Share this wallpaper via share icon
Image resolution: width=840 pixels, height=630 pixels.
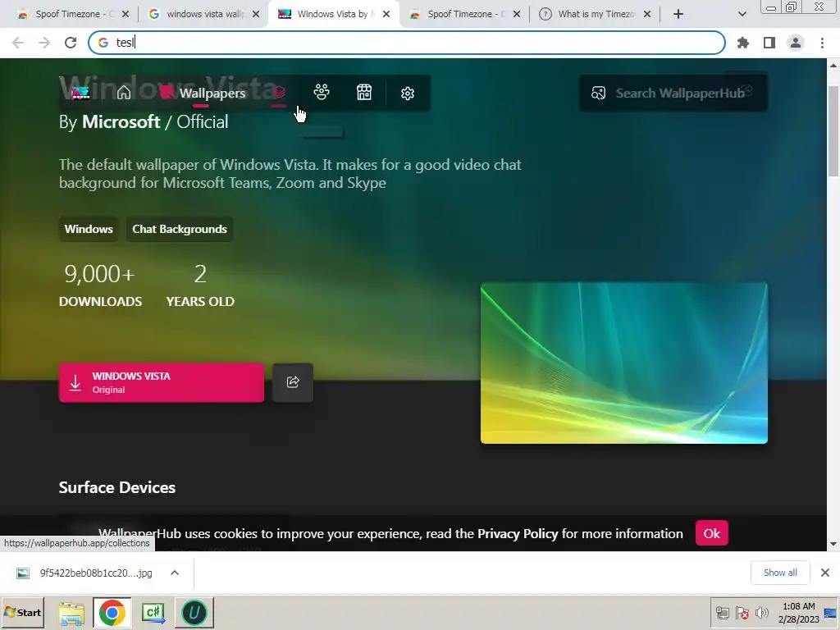[x=293, y=382]
